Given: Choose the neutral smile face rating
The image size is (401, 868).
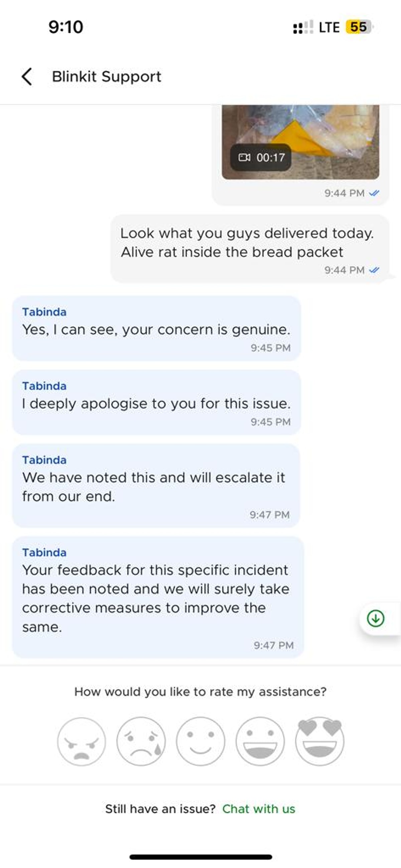Looking at the screenshot, I should click(200, 741).
